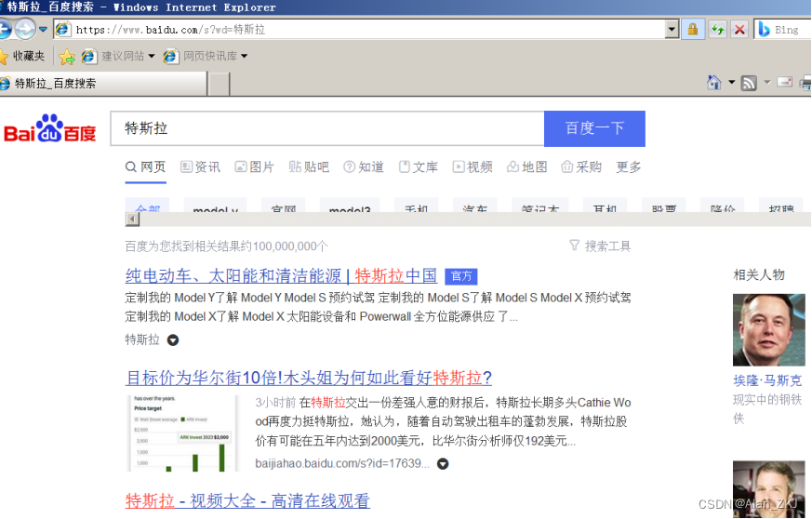
Task: Open the 目标价为华尔街10倍 result link
Action: (x=309, y=378)
